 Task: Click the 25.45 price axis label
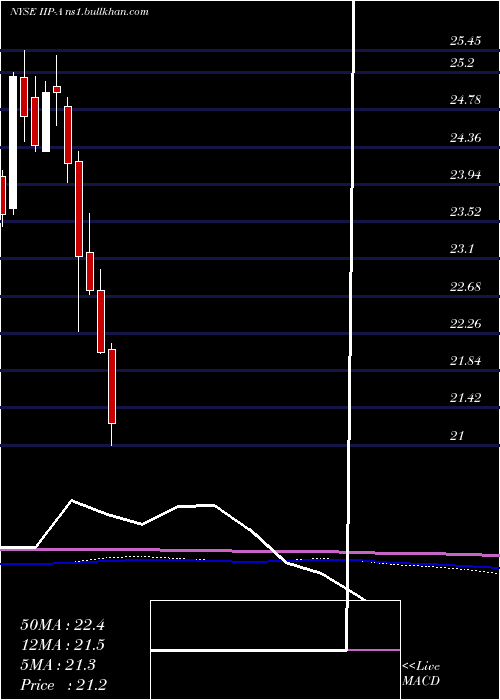(465, 42)
